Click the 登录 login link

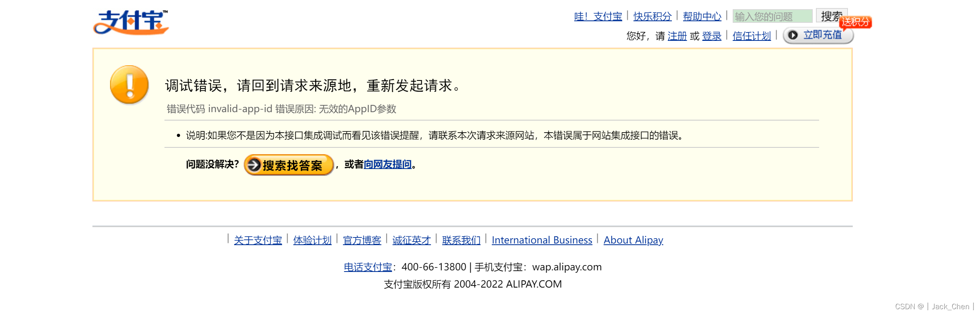711,36
